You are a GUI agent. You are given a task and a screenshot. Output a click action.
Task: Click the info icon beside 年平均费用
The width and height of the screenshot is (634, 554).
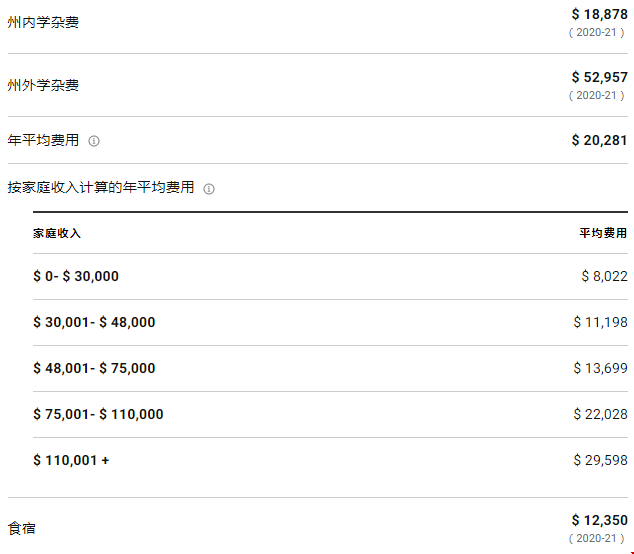click(x=94, y=141)
